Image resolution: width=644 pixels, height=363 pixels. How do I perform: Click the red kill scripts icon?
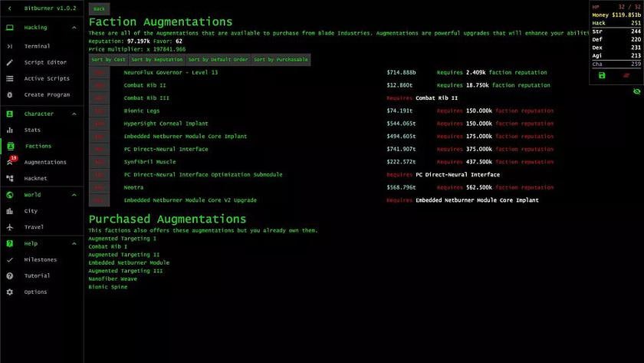point(626,75)
